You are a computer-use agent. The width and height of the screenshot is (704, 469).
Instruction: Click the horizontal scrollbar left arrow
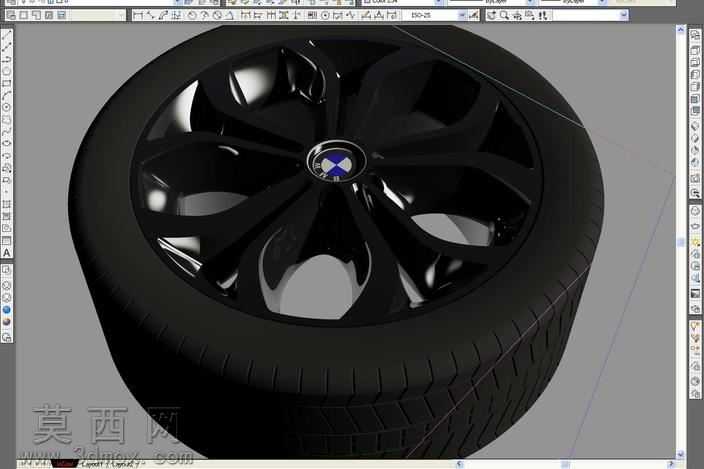(x=460, y=464)
